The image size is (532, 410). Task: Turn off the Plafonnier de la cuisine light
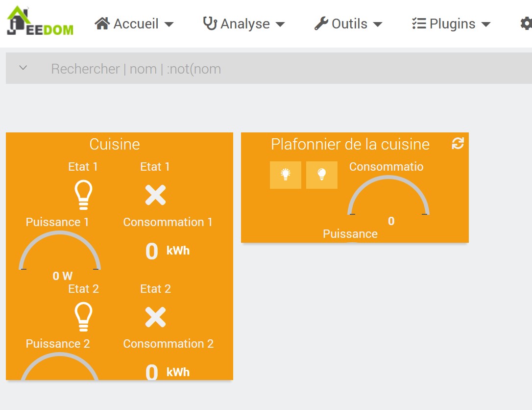[322, 175]
